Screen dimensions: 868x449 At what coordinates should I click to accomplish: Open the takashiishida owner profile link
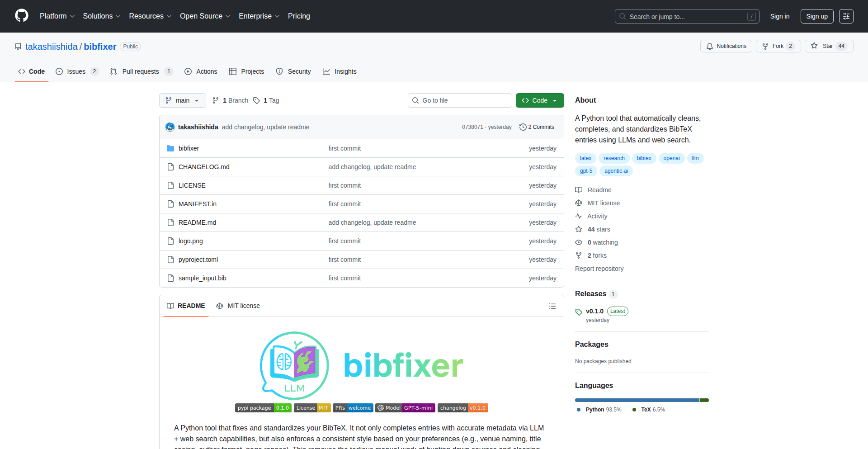52,47
